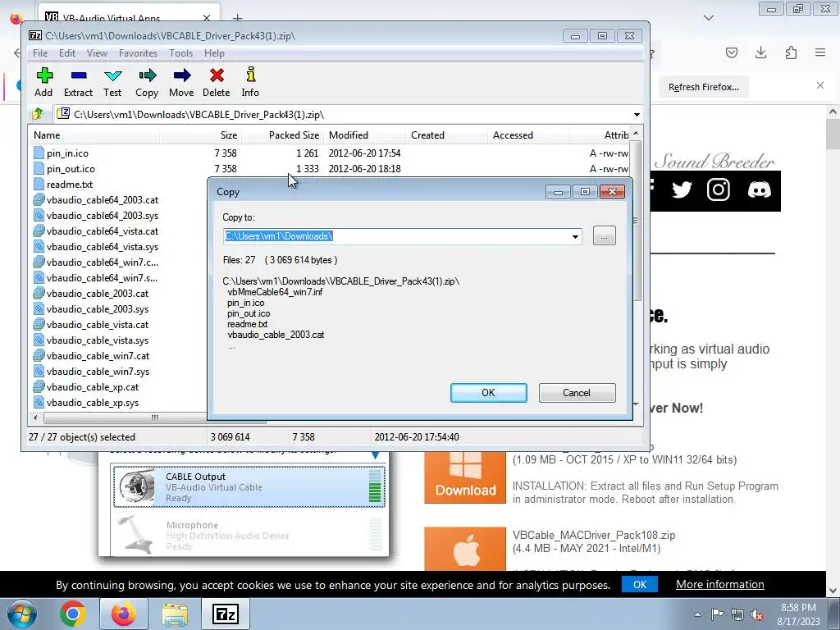Select vbaudio_cable64_2003.sys file
The height and width of the screenshot is (630, 840).
tap(103, 216)
